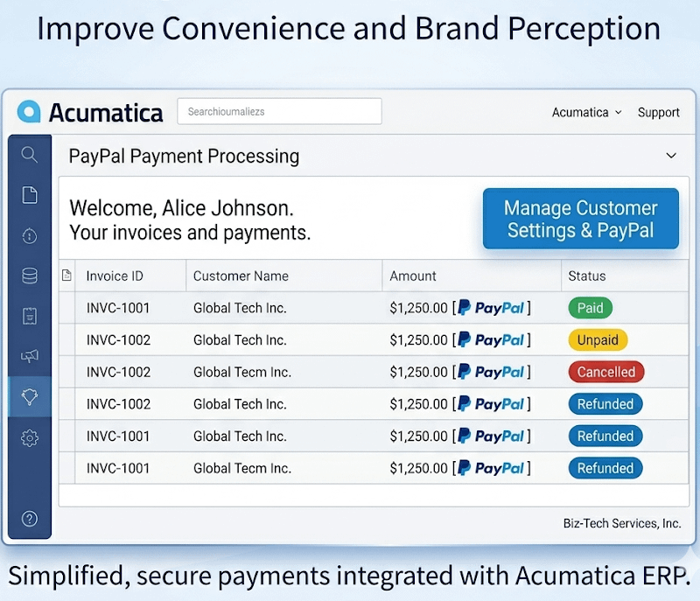Open settings via the gear icon

tap(30, 437)
